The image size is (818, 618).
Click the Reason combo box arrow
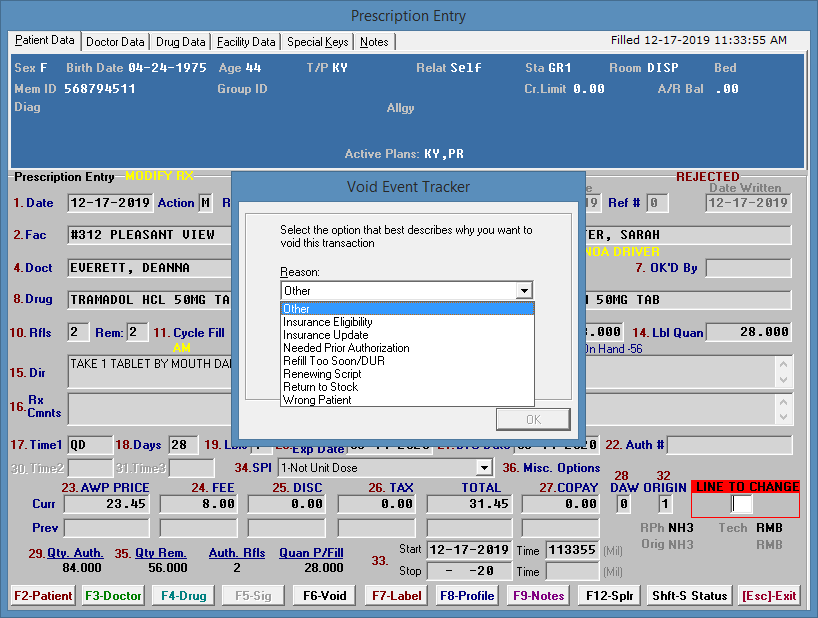pyautogui.click(x=524, y=291)
